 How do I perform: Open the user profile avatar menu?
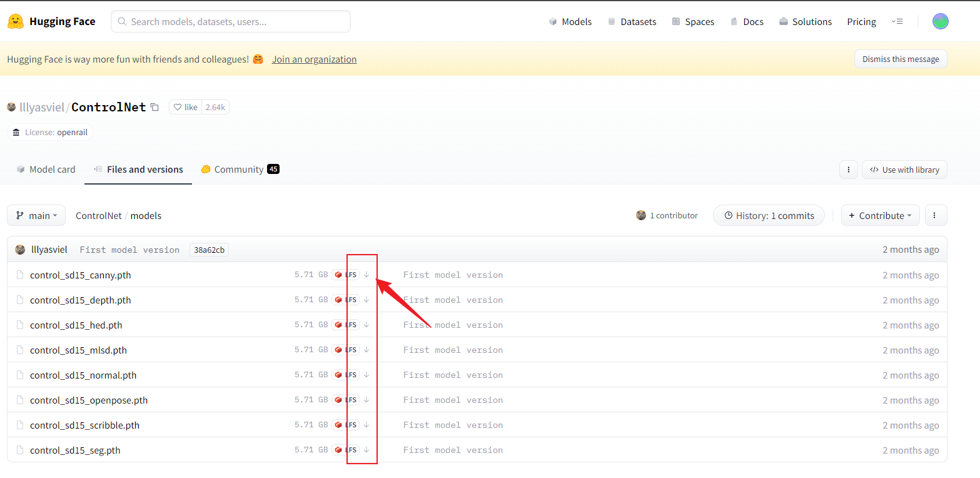940,21
